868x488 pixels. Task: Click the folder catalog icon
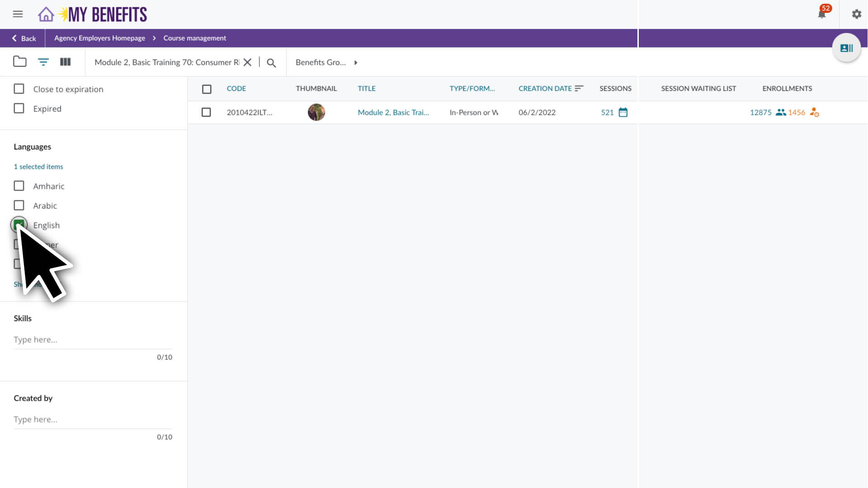click(x=20, y=62)
